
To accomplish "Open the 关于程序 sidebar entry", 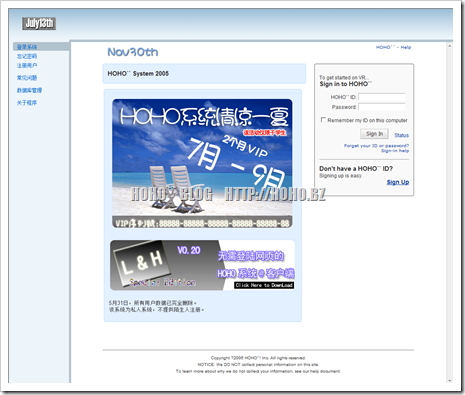I will click(x=27, y=103).
